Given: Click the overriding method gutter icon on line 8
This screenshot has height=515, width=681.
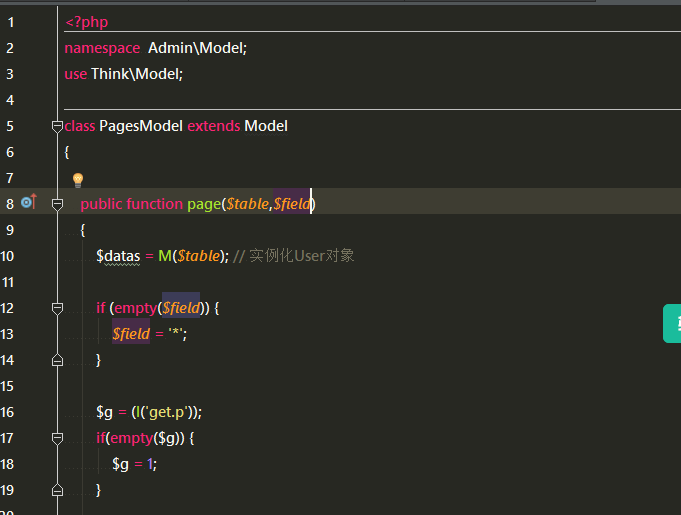Looking at the screenshot, I should pyautogui.click(x=28, y=203).
